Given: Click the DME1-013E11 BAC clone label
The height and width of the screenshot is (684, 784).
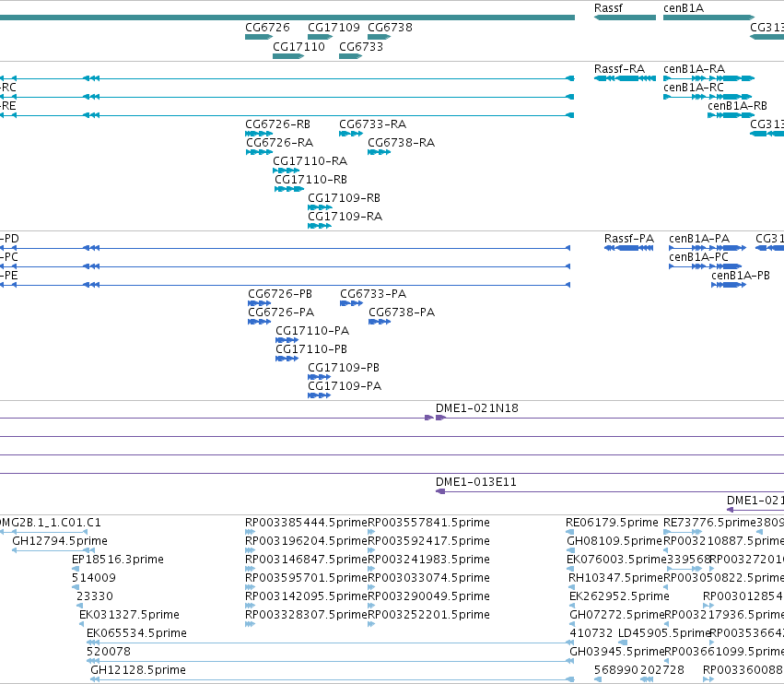Looking at the screenshot, I should tap(476, 482).
